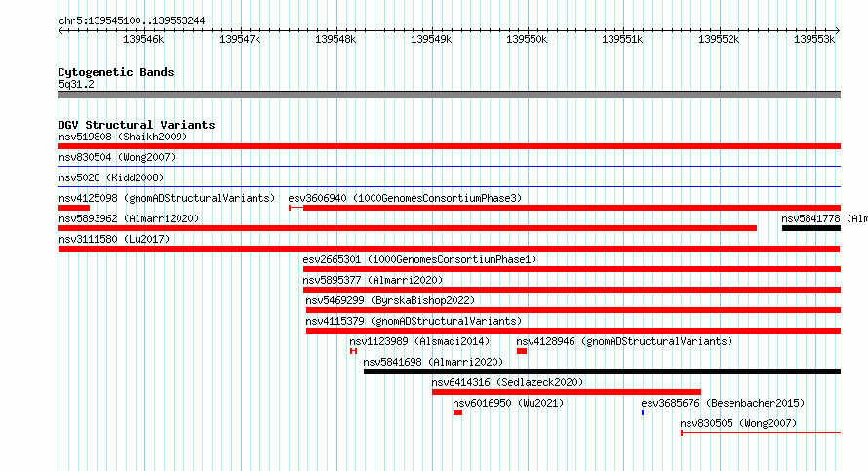Click the small nsv4128946 red block
This screenshot has height=471, width=868.
pos(522,351)
